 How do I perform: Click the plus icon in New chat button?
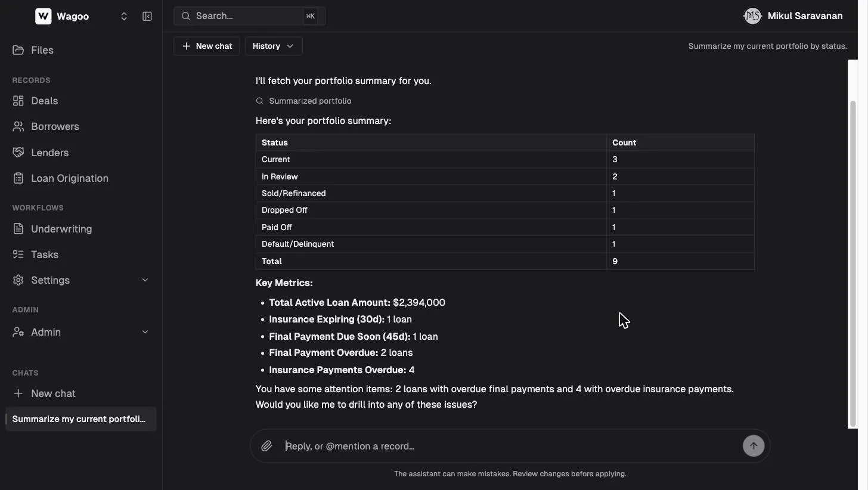tap(187, 46)
